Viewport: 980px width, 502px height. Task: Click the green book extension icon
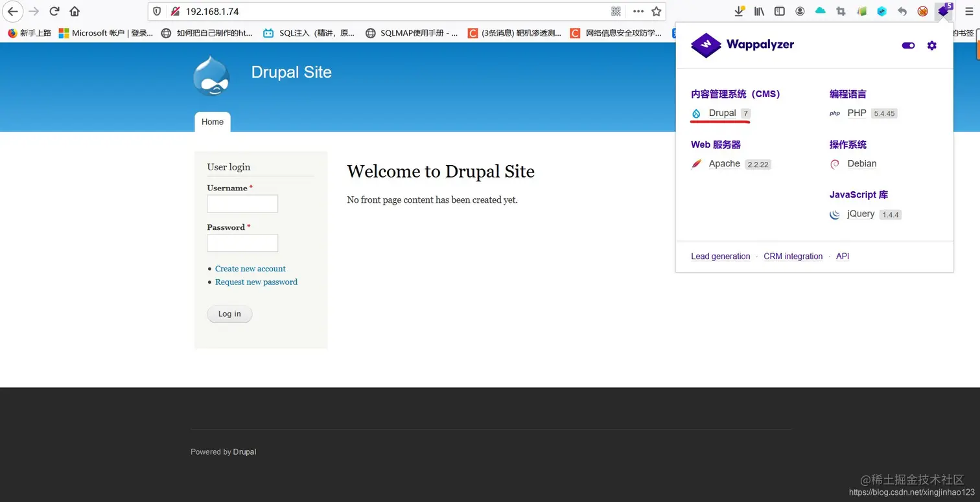pyautogui.click(x=861, y=11)
